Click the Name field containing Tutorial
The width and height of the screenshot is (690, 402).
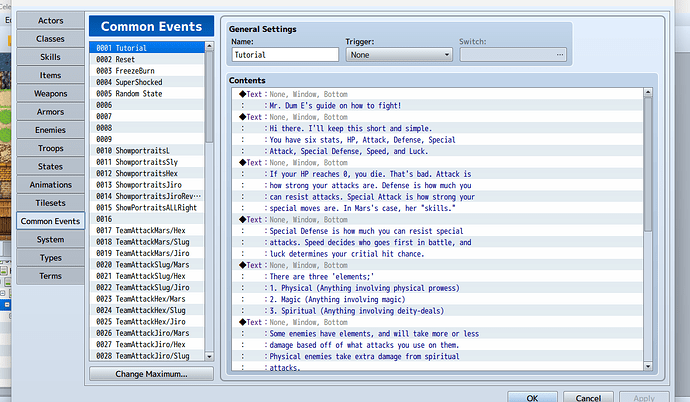point(284,55)
